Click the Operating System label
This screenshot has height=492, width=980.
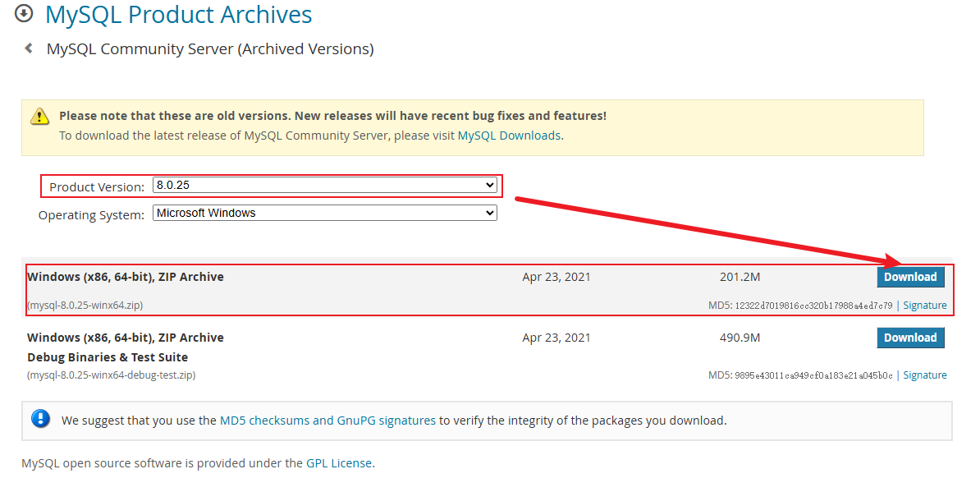click(91, 215)
